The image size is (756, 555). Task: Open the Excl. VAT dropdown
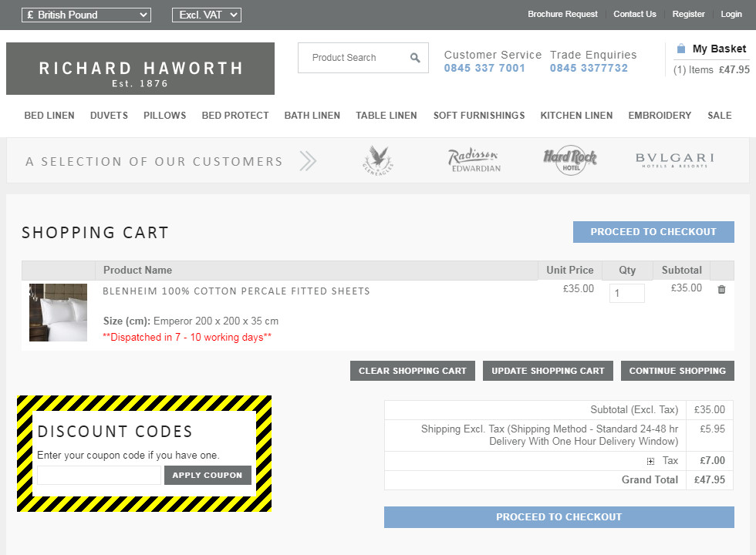[x=207, y=15]
